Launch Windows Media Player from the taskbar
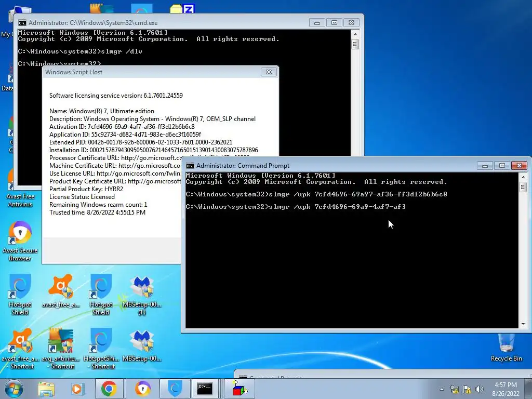The height and width of the screenshot is (399, 532). tap(77, 389)
